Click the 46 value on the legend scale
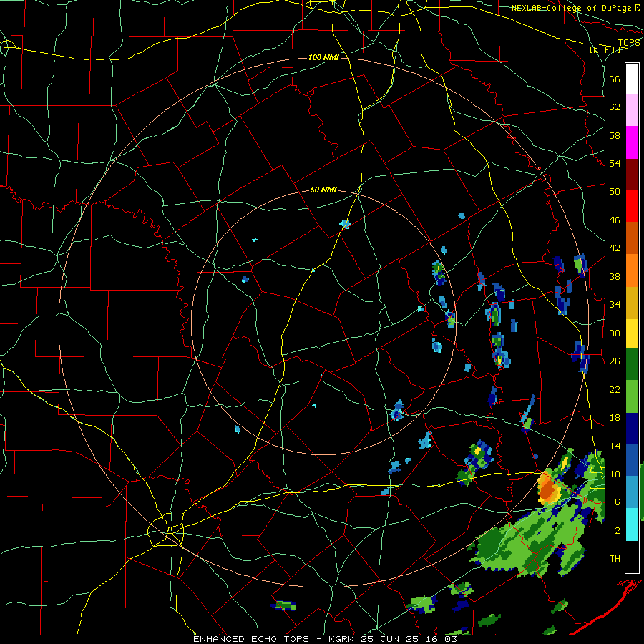Viewport: 644px width, 644px height. (615, 220)
